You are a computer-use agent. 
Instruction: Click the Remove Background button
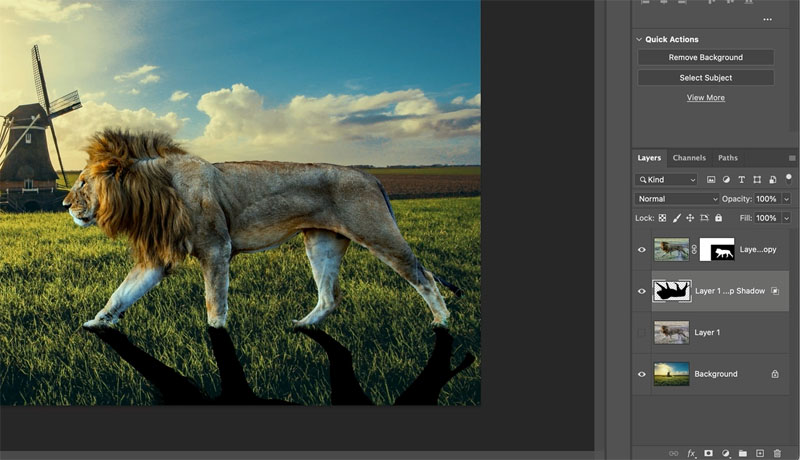(x=706, y=57)
